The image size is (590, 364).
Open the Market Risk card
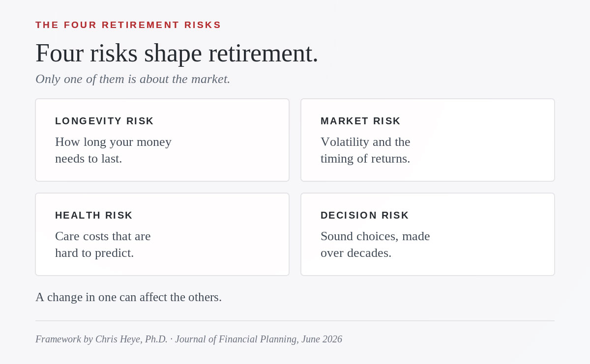point(428,140)
